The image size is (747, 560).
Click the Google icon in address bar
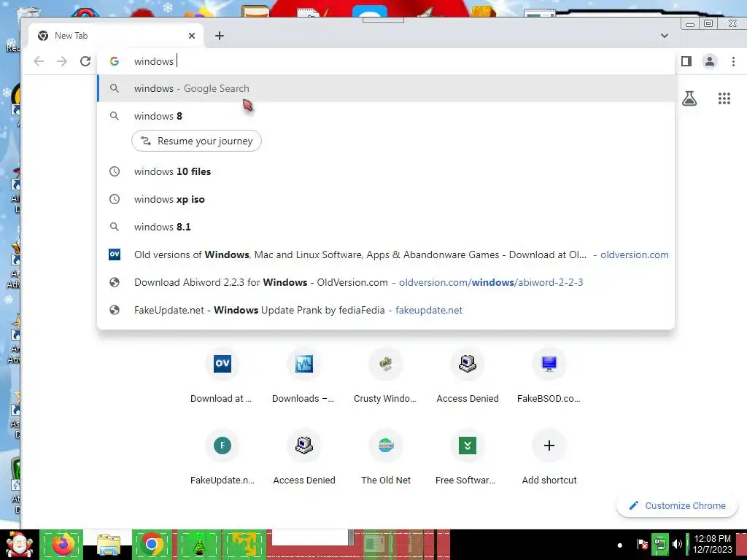pos(115,61)
